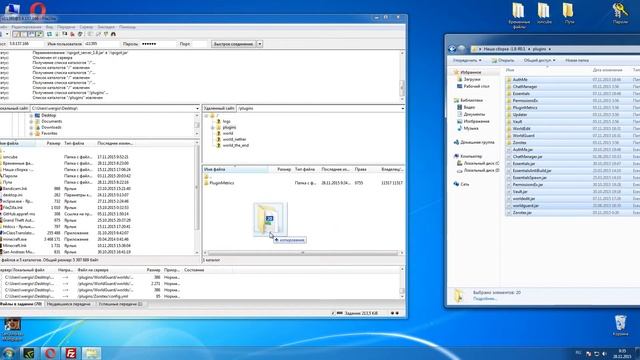Select Essentials.jar file in Explorer list
Viewport: 640px width, 360px height.
coord(523,164)
